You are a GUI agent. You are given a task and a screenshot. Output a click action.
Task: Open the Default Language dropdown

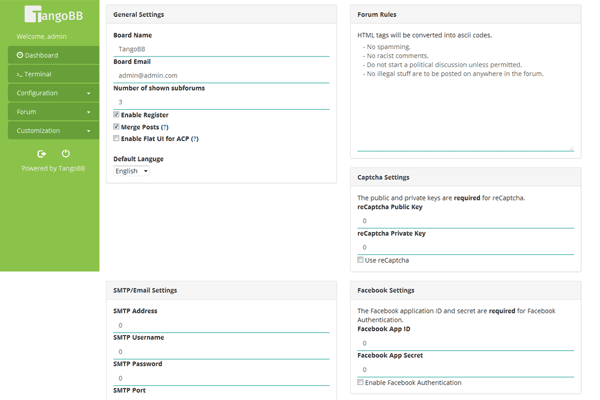pyautogui.click(x=131, y=171)
